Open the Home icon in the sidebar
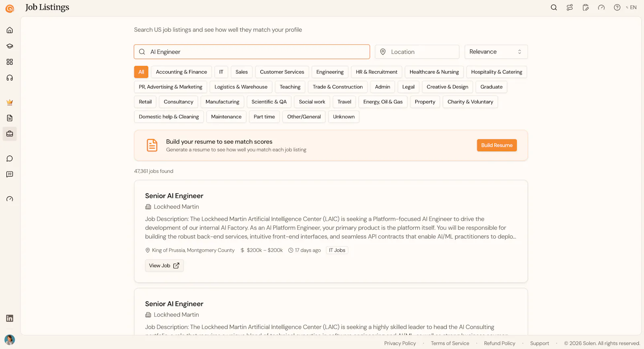The height and width of the screenshot is (349, 644). 10,30
